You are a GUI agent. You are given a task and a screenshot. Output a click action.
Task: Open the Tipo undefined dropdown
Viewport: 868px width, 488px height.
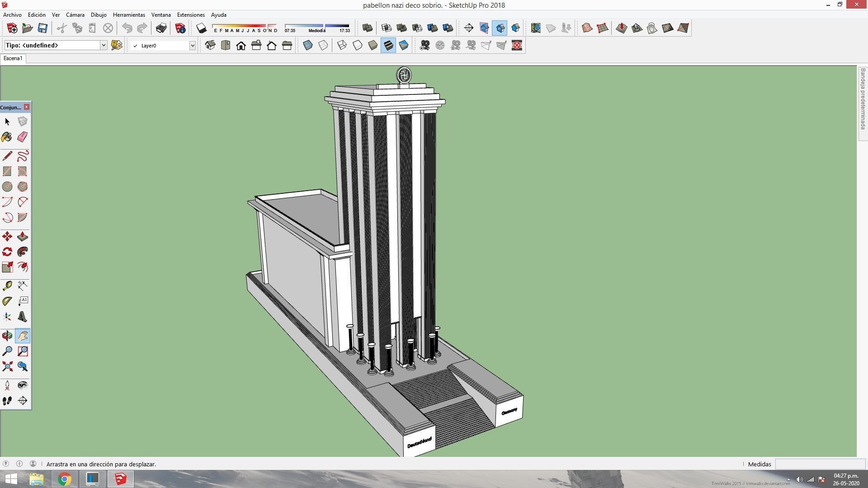[x=103, y=45]
